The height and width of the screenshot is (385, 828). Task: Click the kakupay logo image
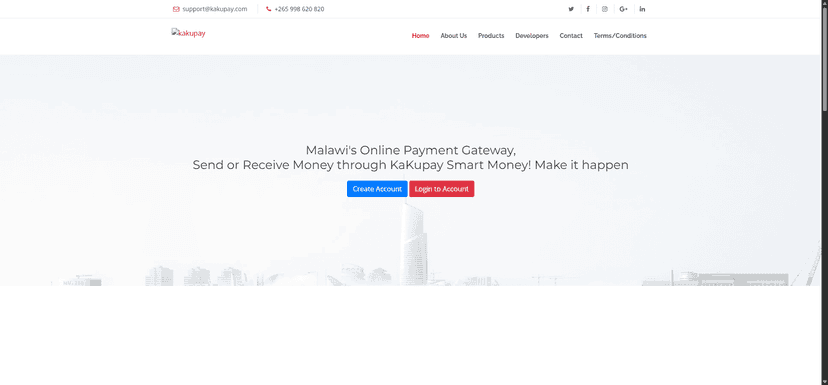[x=189, y=33]
